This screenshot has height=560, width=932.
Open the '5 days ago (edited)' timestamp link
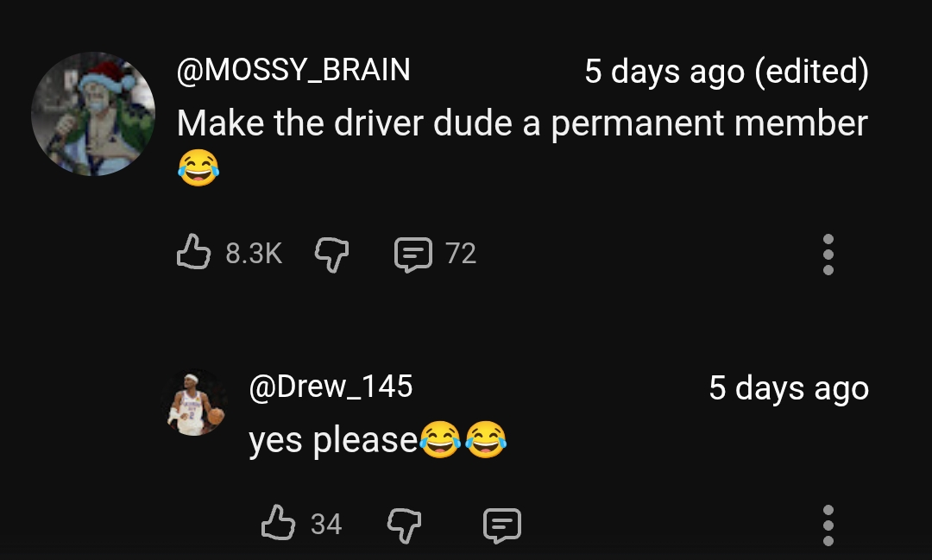click(727, 72)
